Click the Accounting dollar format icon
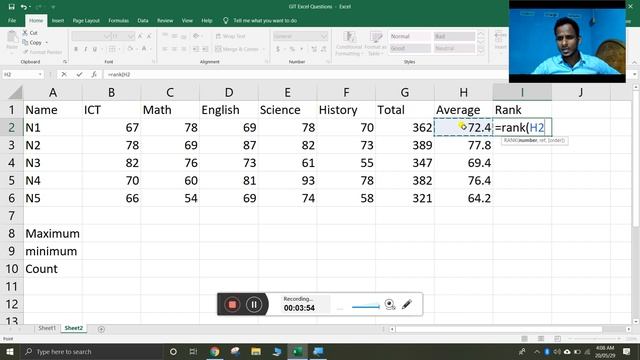640x360 pixels. click(278, 49)
